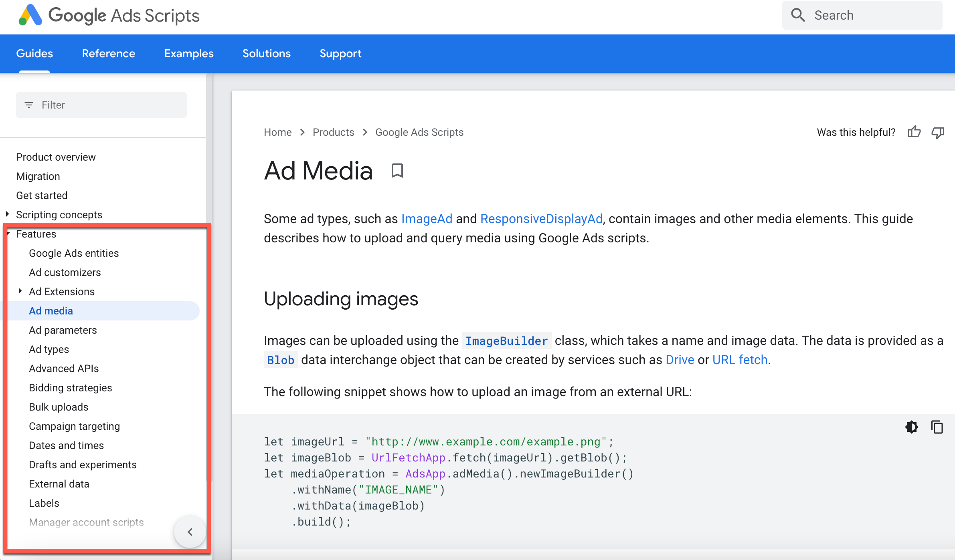Viewport: 955px width, 560px height.
Task: Select Ad parameters in sidebar
Action: coord(62,330)
